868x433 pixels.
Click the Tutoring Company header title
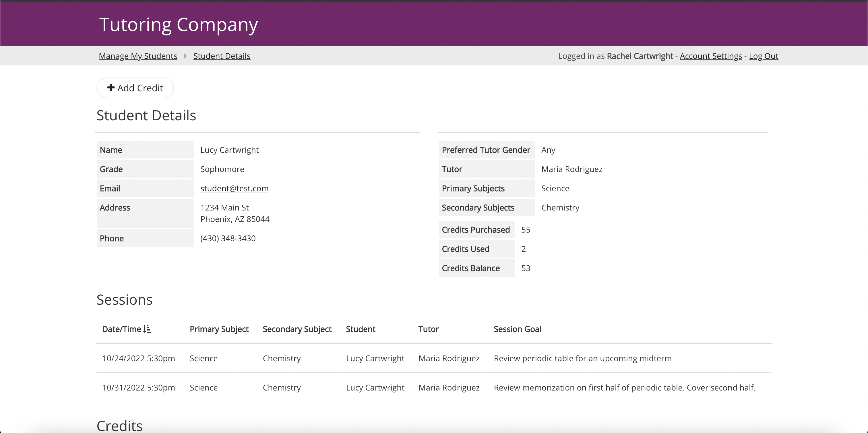coord(179,25)
